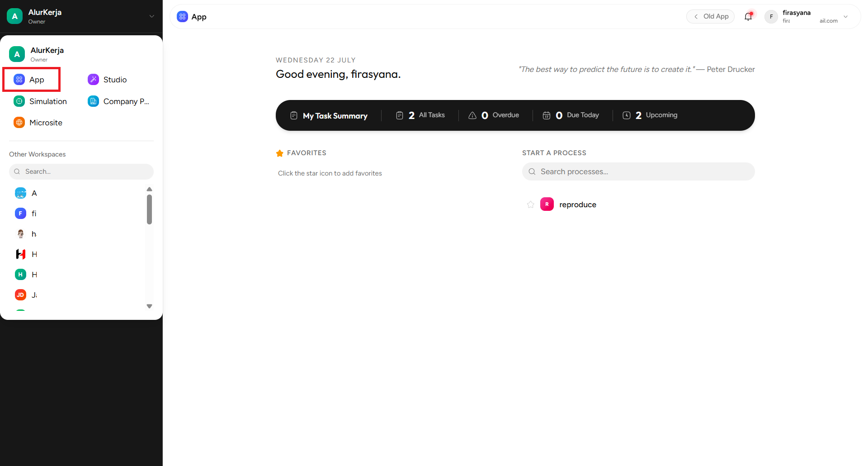Click the "WEDNESDAY 22 JULY" date label
The image size is (868, 466).
(x=316, y=60)
